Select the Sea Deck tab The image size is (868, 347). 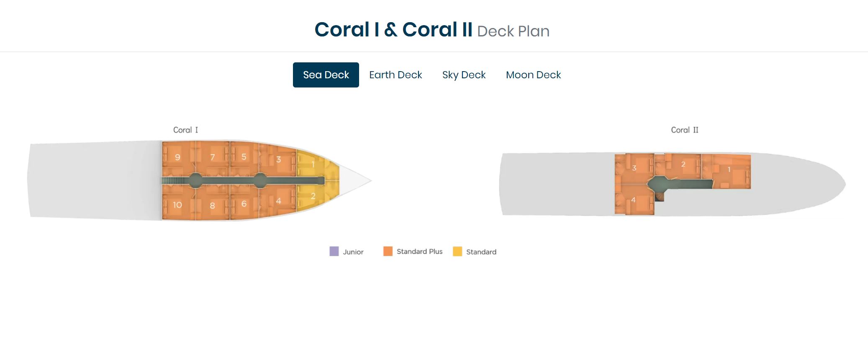coord(326,75)
